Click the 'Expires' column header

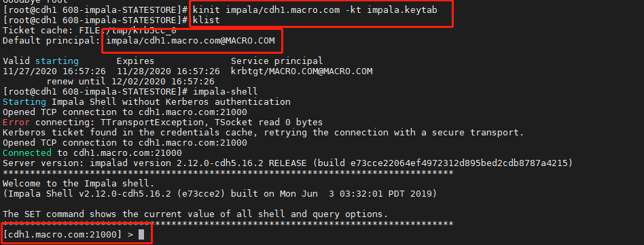(136, 61)
